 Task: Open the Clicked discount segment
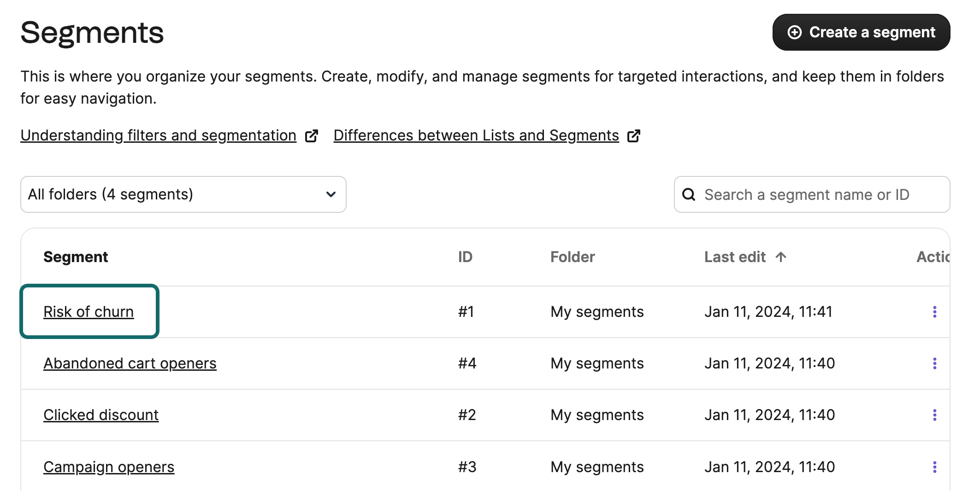click(x=101, y=415)
